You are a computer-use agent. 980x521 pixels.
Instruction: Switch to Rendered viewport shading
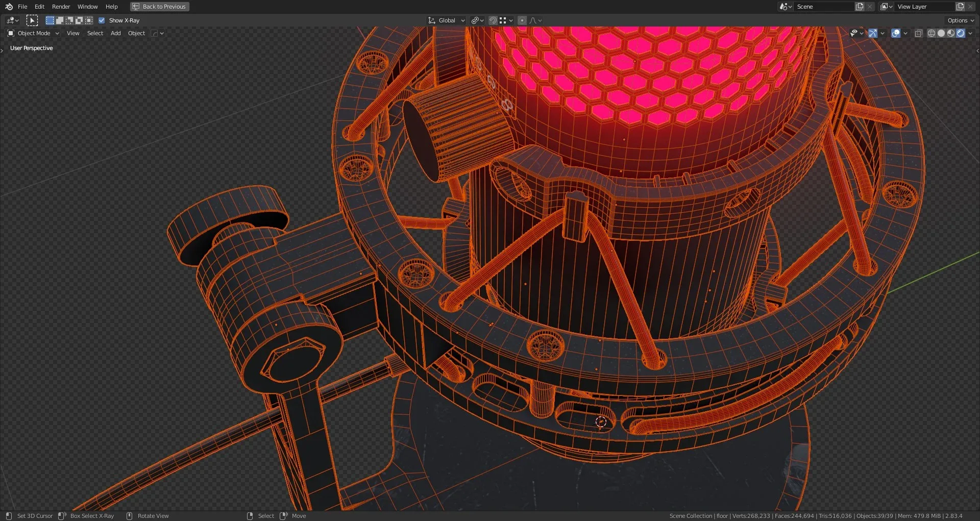click(961, 33)
